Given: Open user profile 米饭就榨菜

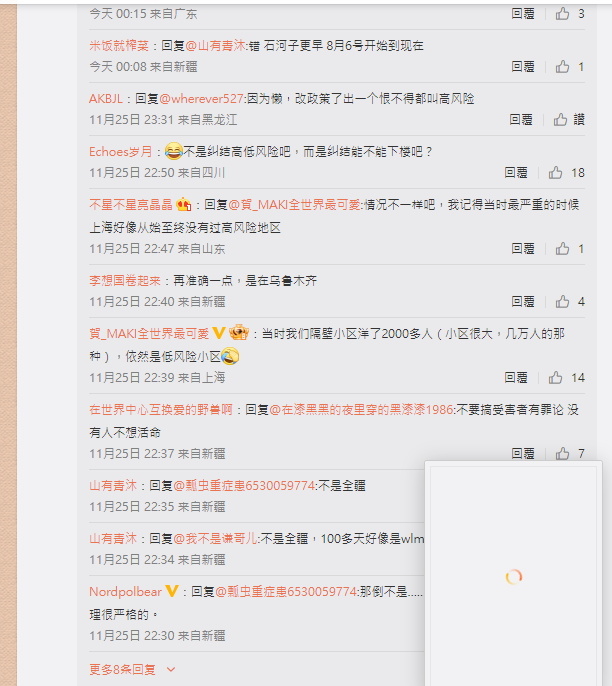Looking at the screenshot, I should (x=119, y=46).
